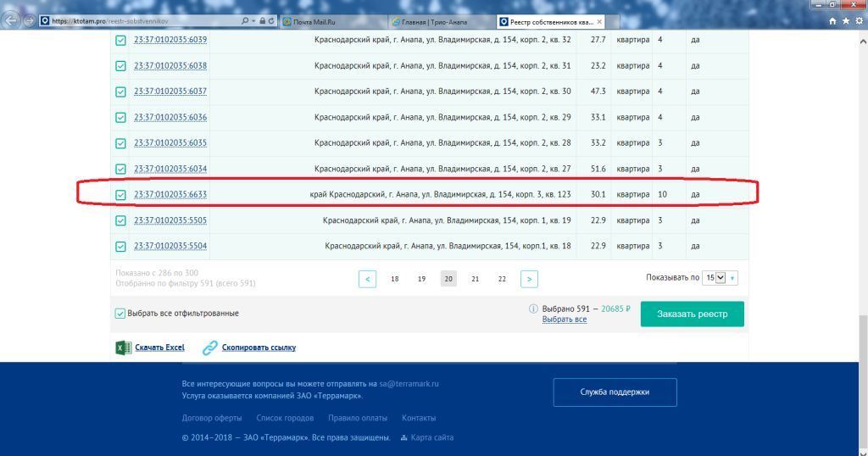868x456 pixels.
Task: Click the browser back arrow button
Action: pyautogui.click(x=11, y=20)
